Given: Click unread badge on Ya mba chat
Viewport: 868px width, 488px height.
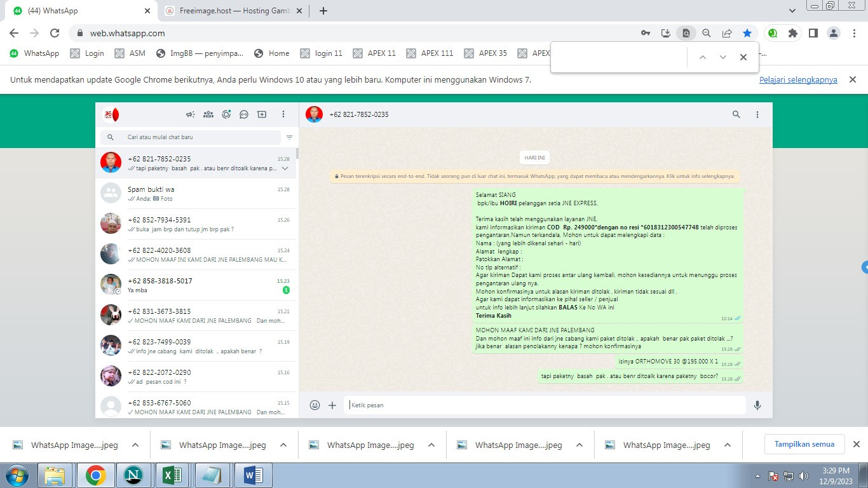Looking at the screenshot, I should coord(286,290).
